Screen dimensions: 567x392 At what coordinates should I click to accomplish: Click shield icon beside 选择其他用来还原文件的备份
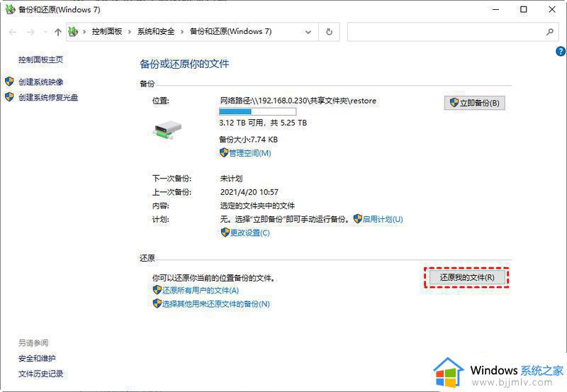click(157, 303)
